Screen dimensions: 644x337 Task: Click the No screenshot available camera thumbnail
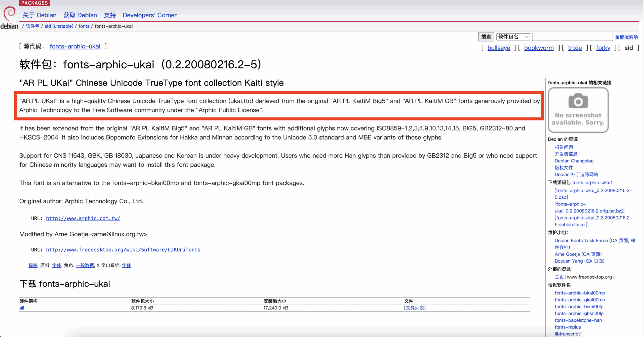[x=578, y=110]
